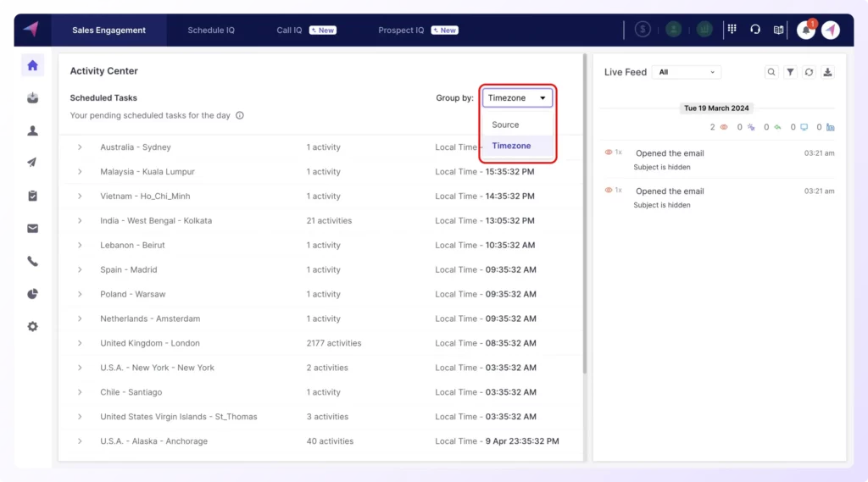
Task: Switch to the Call IQ tab
Action: point(289,30)
